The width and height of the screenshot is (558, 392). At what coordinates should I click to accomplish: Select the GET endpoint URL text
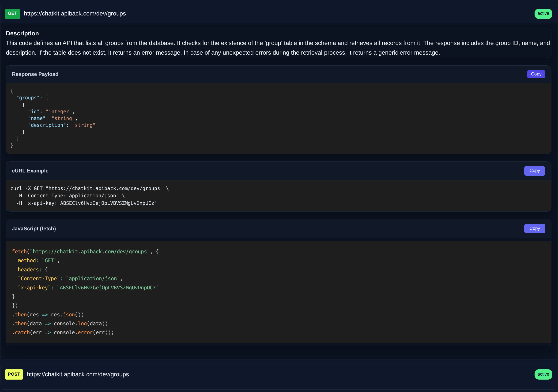[75, 14]
